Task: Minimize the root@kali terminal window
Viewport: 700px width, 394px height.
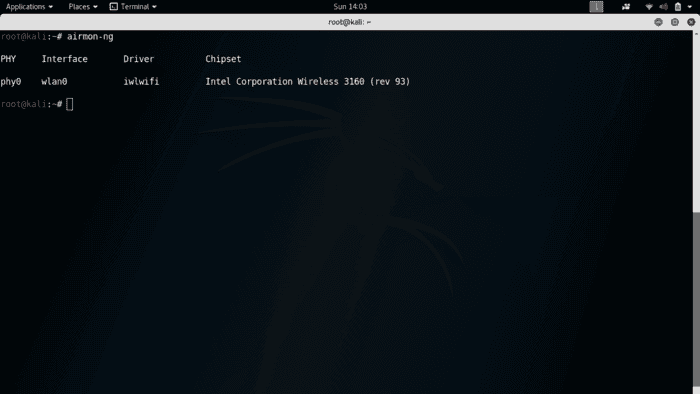Action: pos(658,22)
